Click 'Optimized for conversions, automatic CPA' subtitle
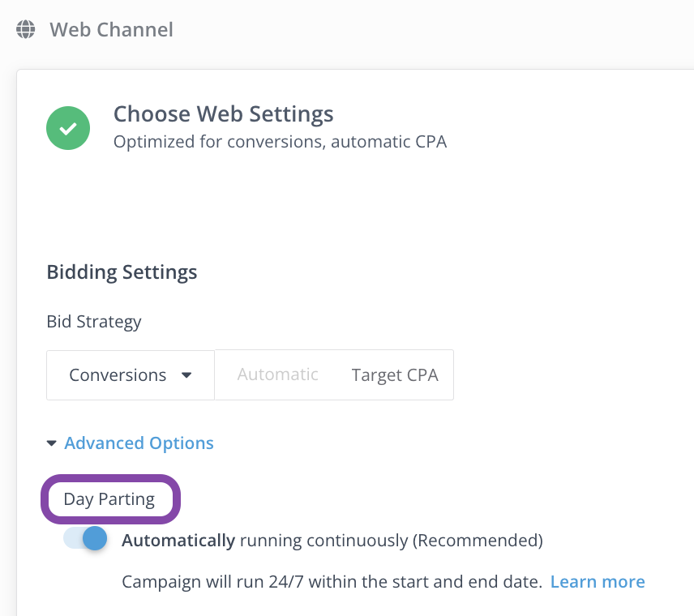The width and height of the screenshot is (694, 616). click(280, 142)
